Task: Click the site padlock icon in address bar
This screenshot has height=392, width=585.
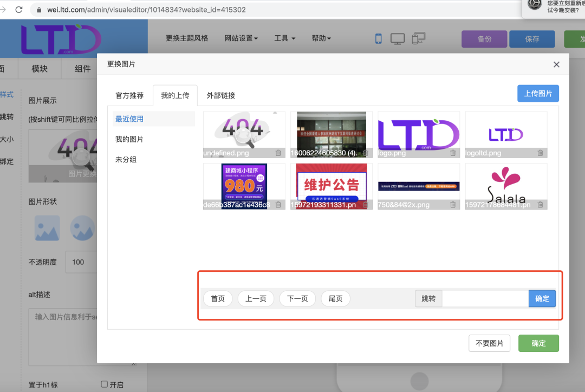Action: (39, 10)
